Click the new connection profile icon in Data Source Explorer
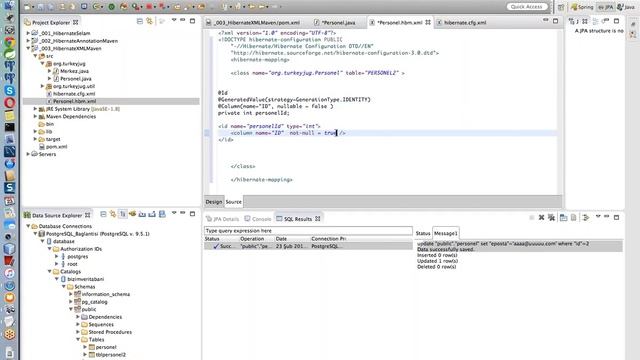This screenshot has height=360, width=640. pos(133,214)
